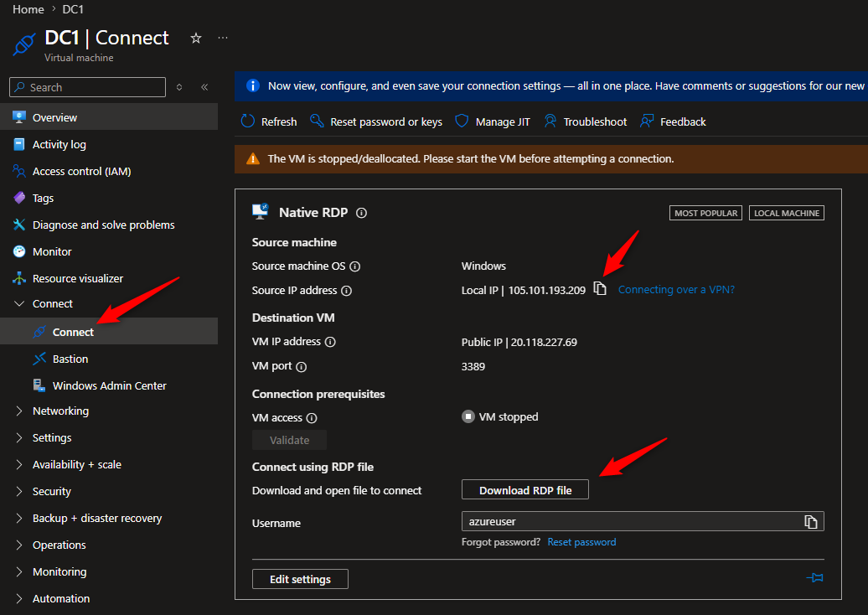Click the LOCAL MACHINE badge
This screenshot has width=868, height=615.
coord(787,213)
